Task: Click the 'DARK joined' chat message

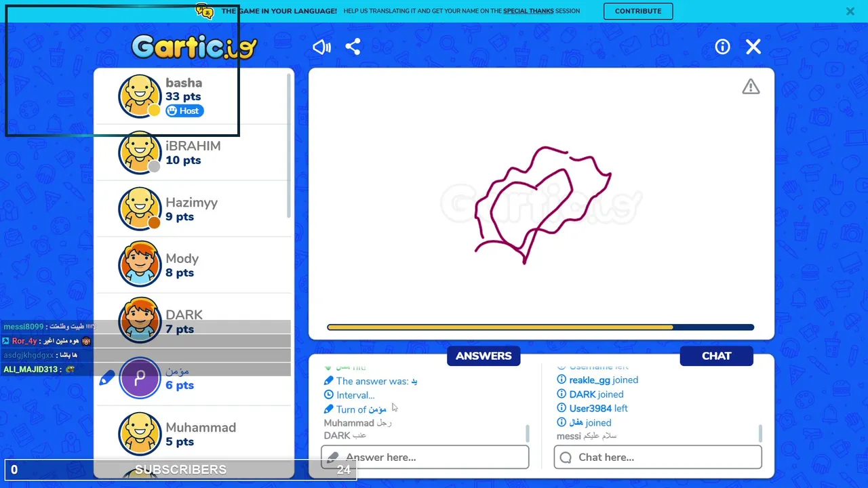Action: click(590, 394)
